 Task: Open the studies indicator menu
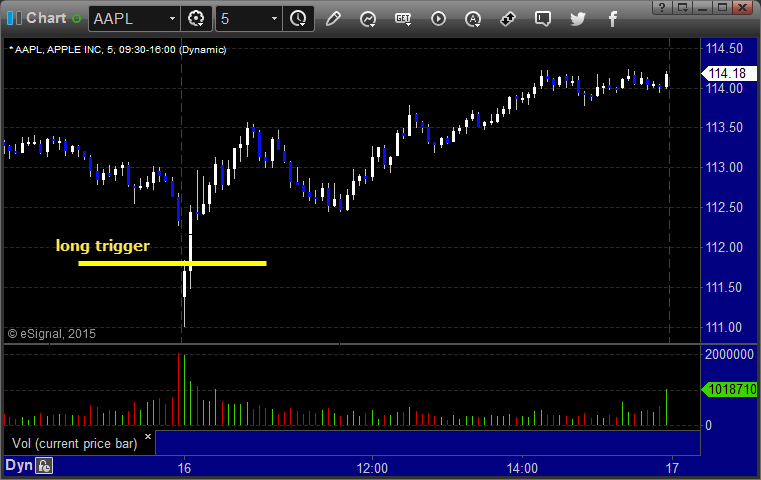(x=368, y=19)
